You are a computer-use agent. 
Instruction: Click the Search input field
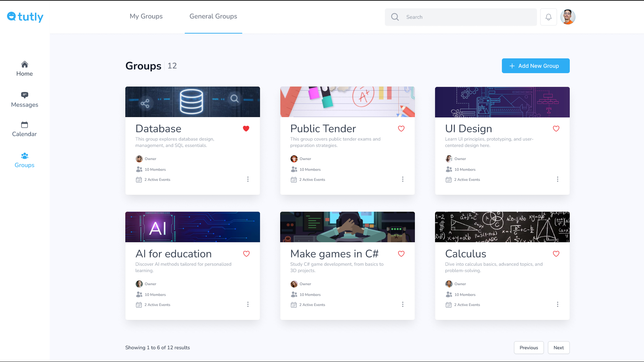point(467,17)
